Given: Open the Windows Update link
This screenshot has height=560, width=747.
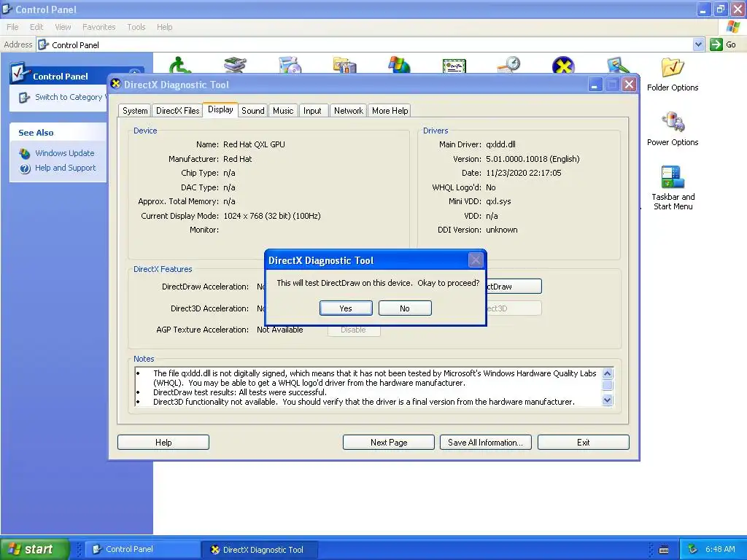Looking at the screenshot, I should tap(65, 153).
